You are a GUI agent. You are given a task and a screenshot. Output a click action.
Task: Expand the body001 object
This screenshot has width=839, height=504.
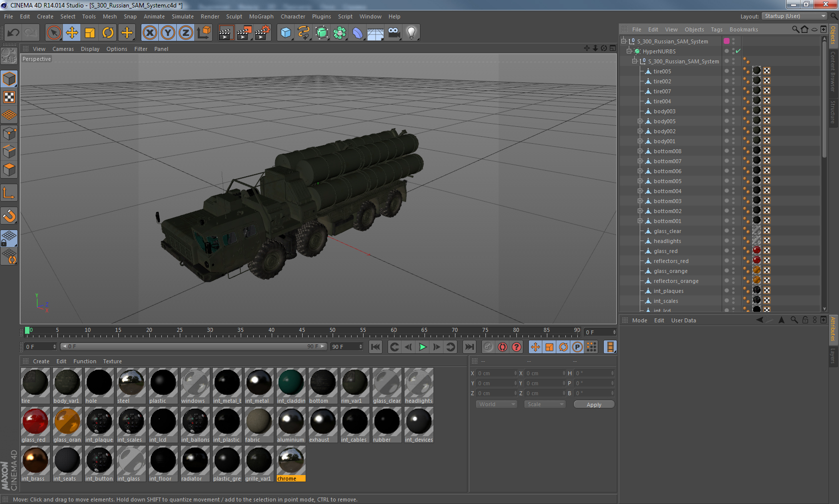click(x=640, y=141)
